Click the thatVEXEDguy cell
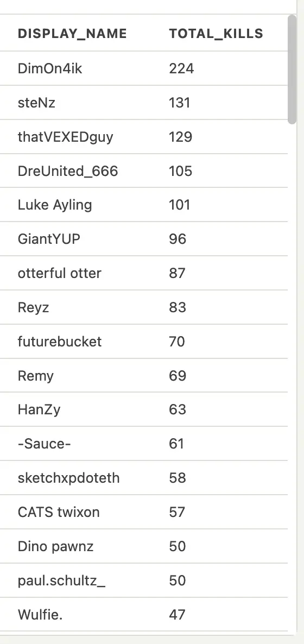This screenshot has height=644, width=304. (x=65, y=137)
